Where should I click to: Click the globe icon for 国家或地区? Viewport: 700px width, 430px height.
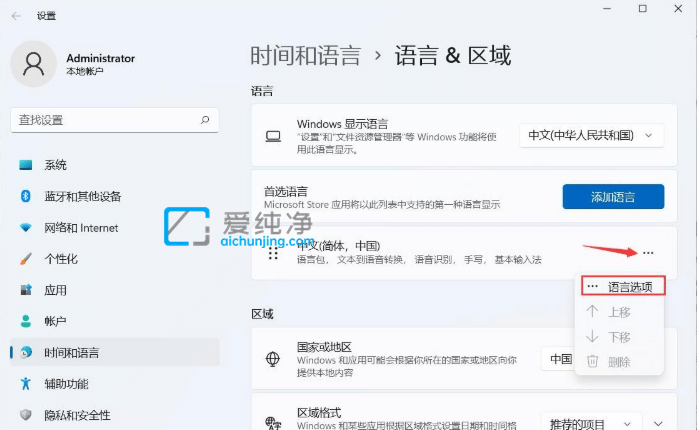(273, 359)
